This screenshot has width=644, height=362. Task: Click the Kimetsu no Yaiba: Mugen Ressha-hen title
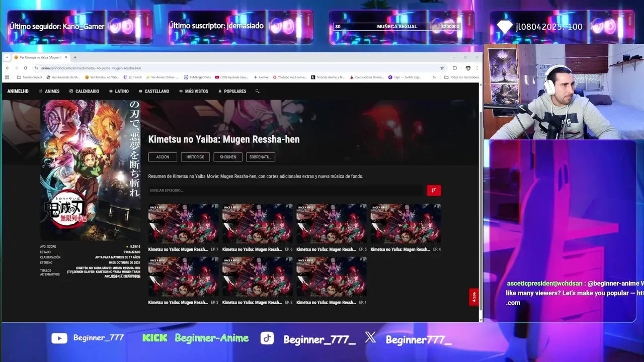point(224,139)
